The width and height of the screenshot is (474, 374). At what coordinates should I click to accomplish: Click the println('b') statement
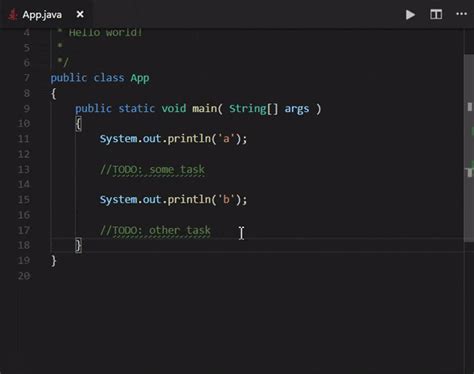click(x=173, y=200)
